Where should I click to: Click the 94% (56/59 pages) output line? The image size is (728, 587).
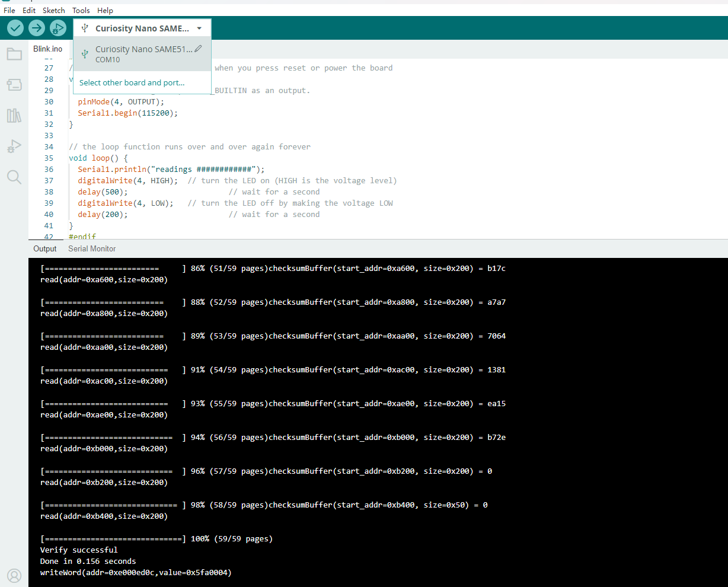pos(273,437)
